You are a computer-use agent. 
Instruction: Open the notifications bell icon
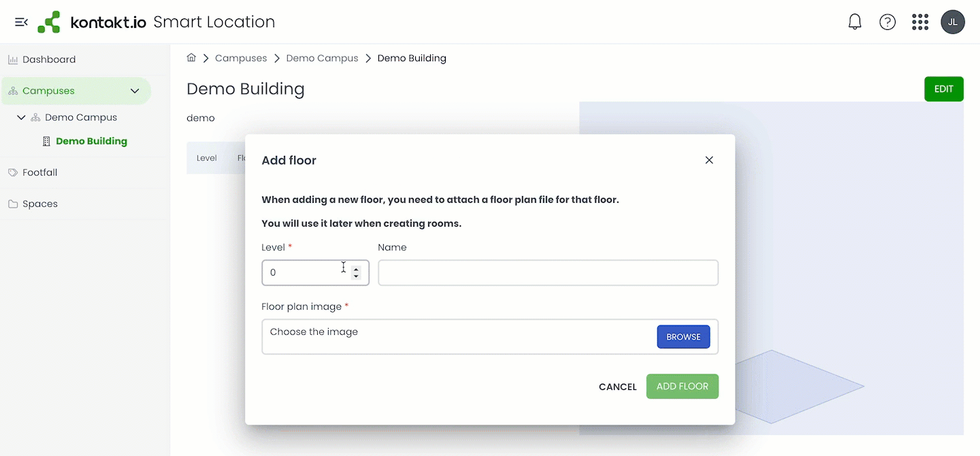tap(855, 21)
